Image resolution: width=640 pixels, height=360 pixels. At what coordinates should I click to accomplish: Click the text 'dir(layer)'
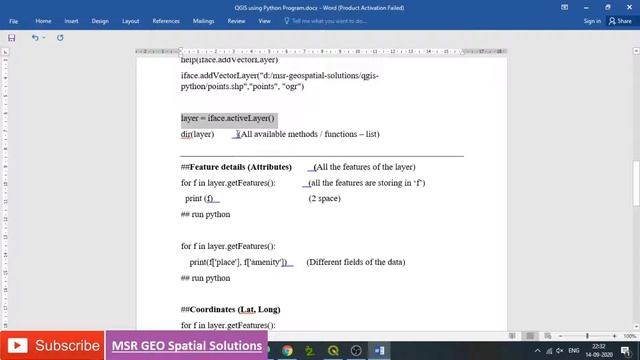197,134
